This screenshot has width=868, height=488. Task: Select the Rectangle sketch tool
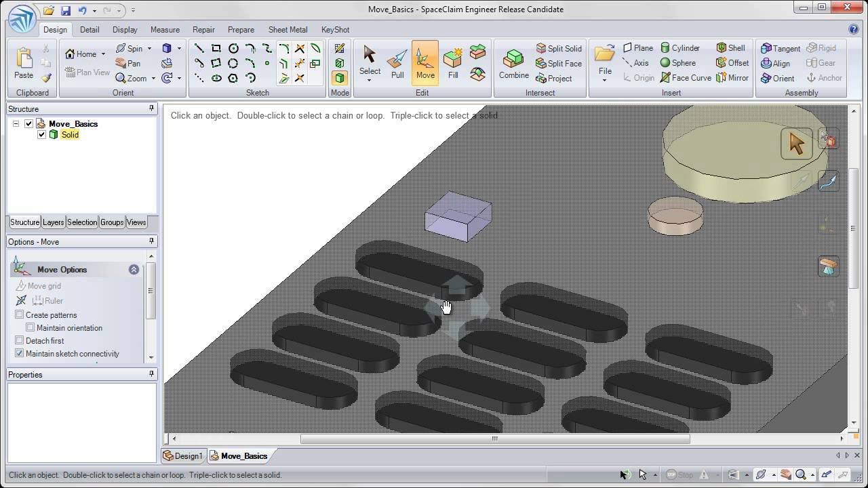[216, 48]
